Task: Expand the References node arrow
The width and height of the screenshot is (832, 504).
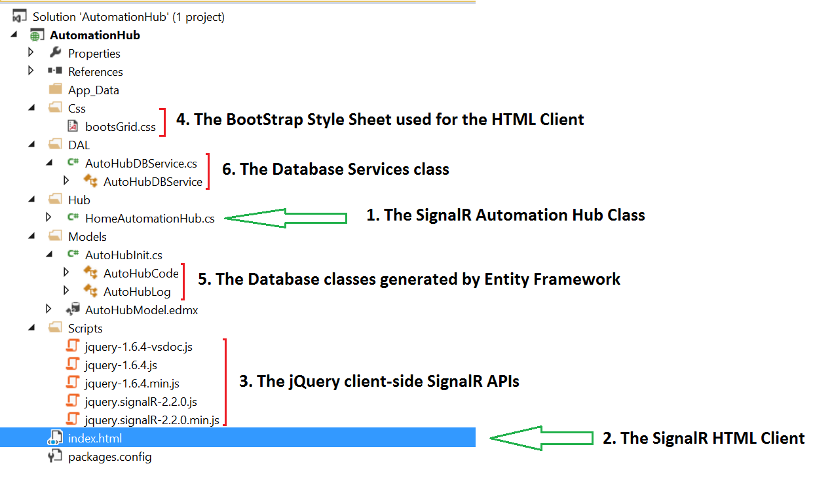Action: click(31, 71)
